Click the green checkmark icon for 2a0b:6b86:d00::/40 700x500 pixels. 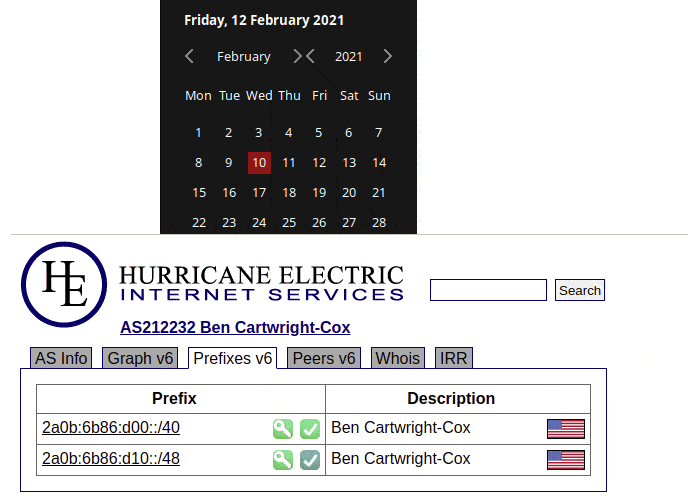[310, 429]
